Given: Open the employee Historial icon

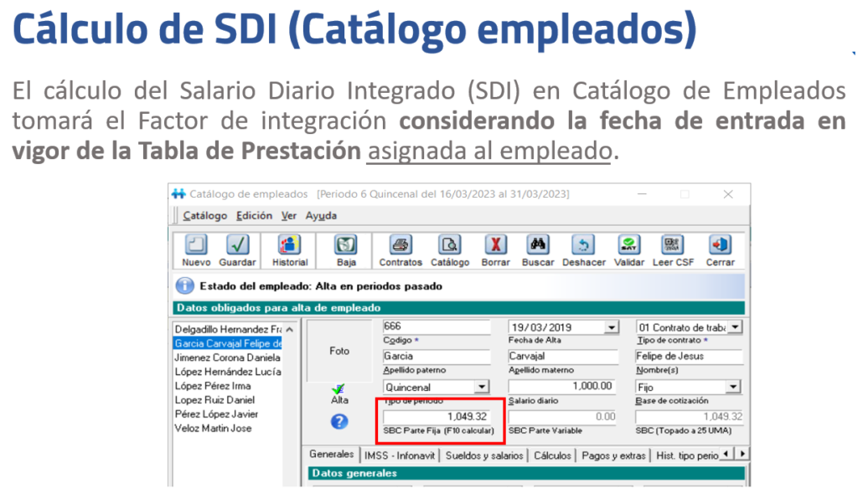Looking at the screenshot, I should tap(289, 245).
